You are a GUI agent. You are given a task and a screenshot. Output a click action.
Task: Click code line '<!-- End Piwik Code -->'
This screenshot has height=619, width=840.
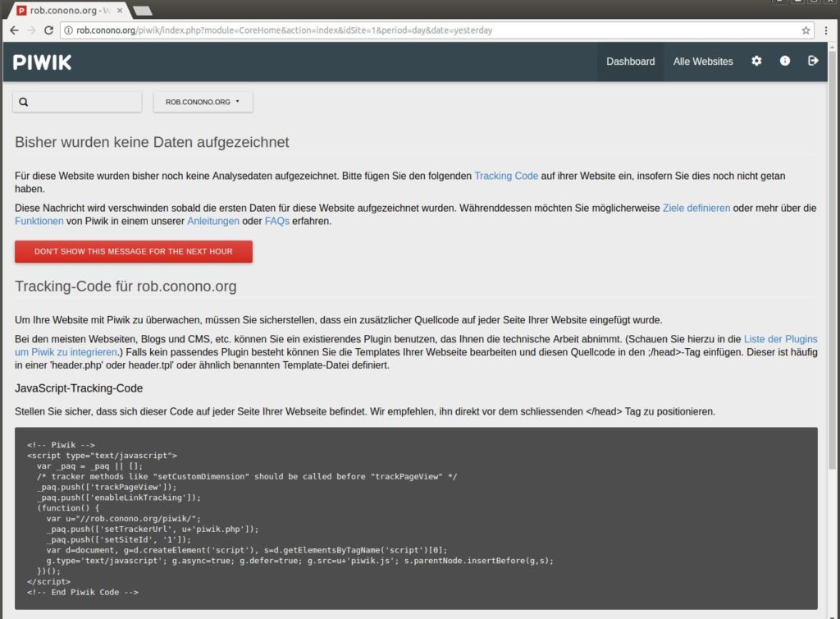coord(83,592)
